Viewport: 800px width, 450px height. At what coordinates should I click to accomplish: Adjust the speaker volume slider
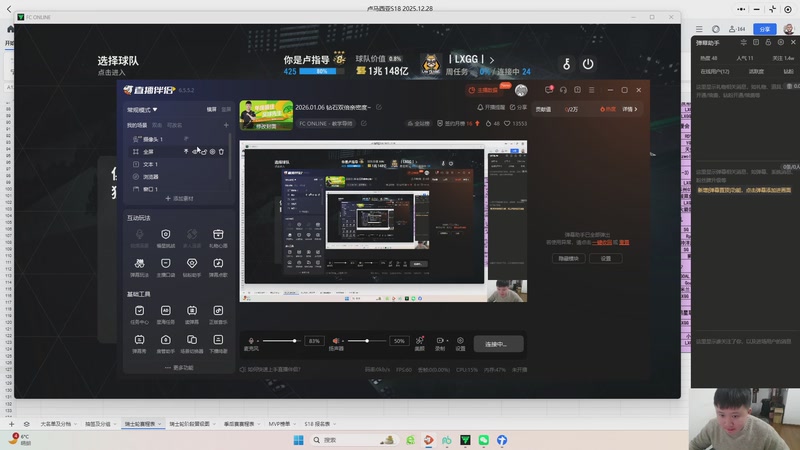[365, 340]
